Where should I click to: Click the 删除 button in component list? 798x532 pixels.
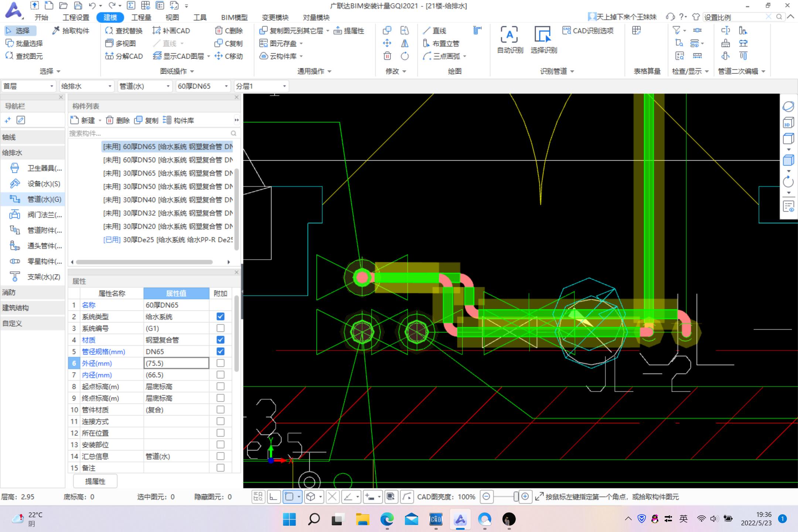118,120
